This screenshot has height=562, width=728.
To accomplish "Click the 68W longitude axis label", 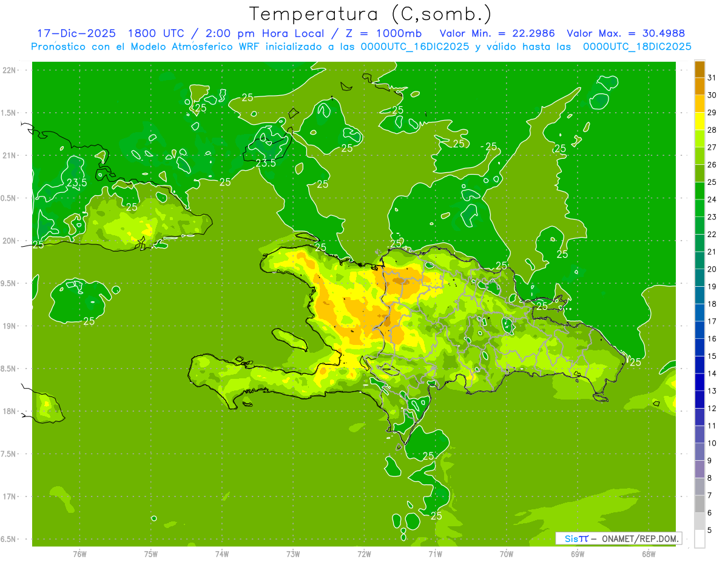I will (649, 554).
